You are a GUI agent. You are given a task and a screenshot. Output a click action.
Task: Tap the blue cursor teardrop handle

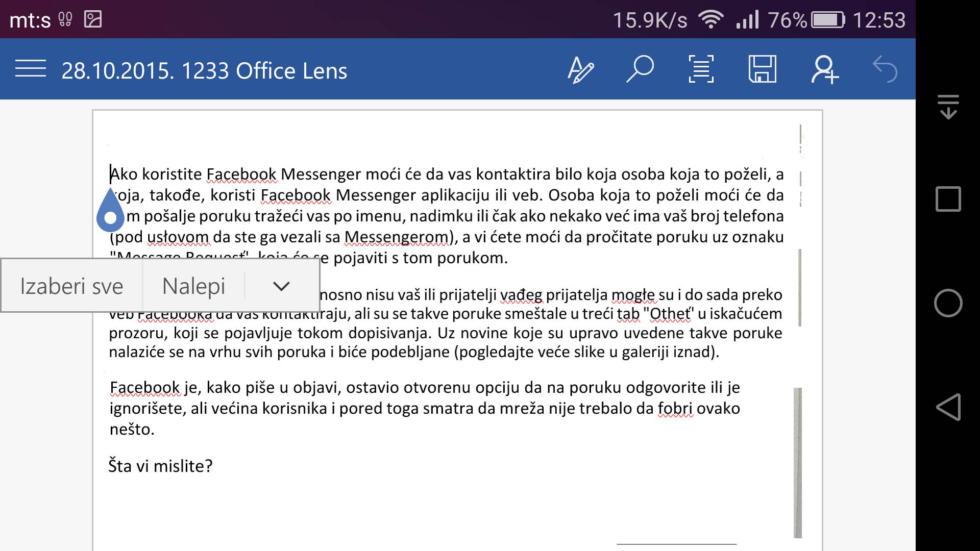110,213
